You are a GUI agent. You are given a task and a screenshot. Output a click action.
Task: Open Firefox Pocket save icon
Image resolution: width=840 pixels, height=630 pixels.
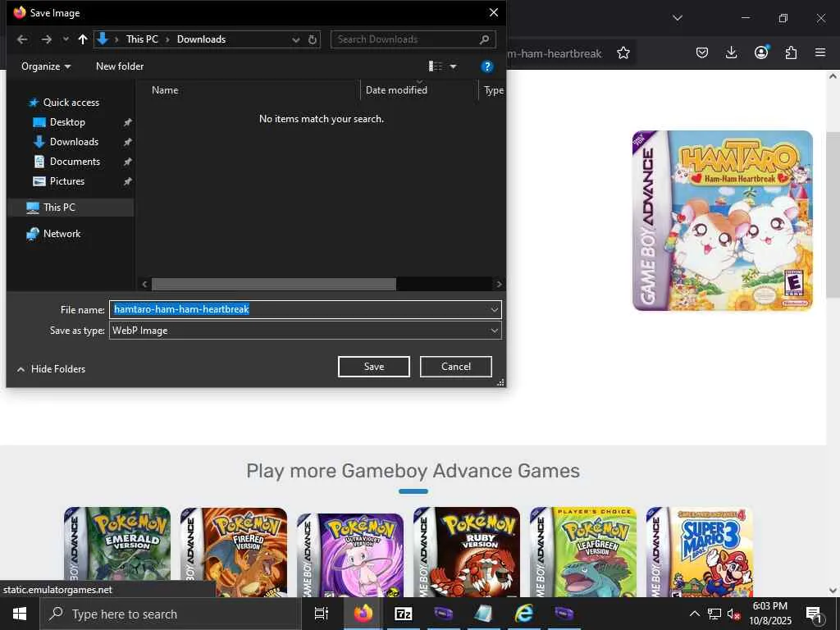click(702, 52)
